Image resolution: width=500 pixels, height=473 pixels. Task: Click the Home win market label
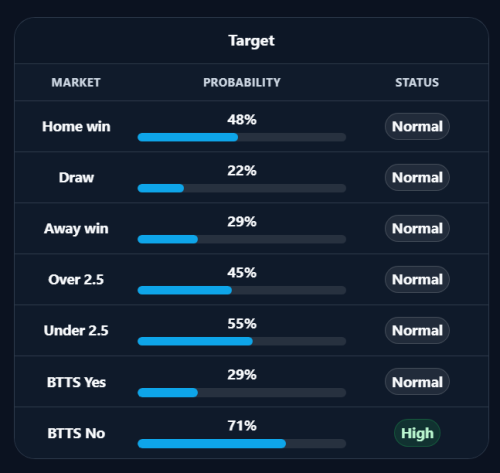click(76, 126)
